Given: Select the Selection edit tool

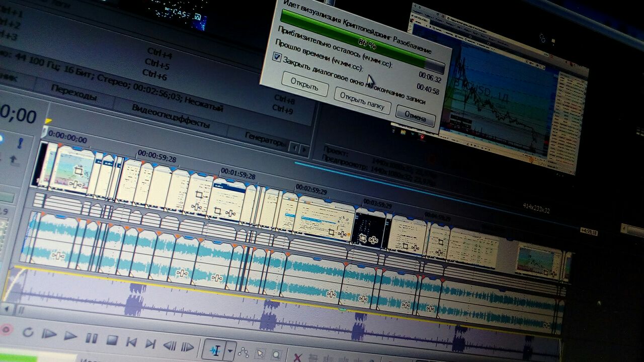Looking at the screenshot, I should [x=260, y=354].
